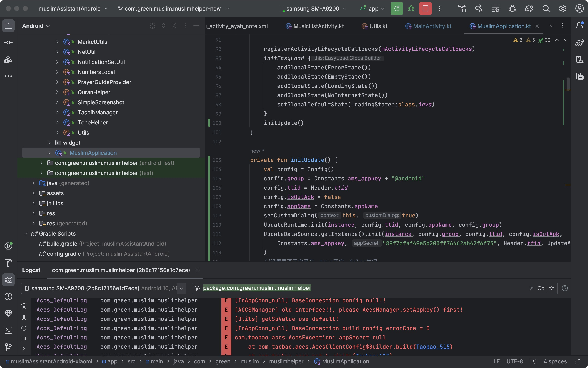Open 4 spaces indent settings
588x368 pixels.
(555, 362)
